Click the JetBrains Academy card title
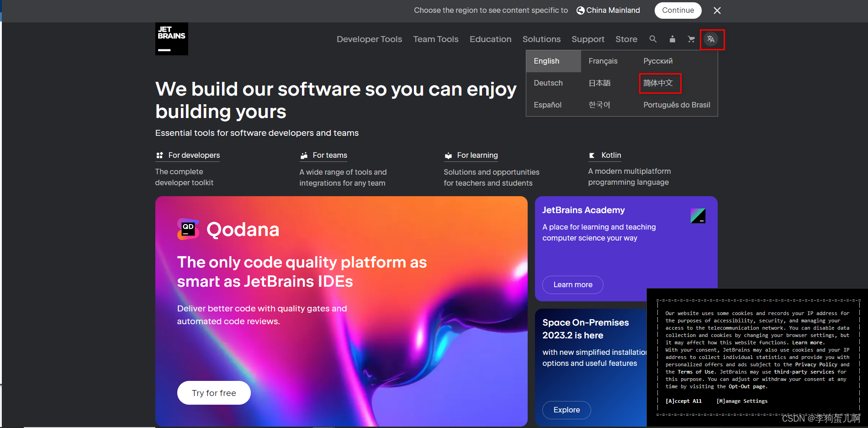The height and width of the screenshot is (428, 868). point(583,210)
